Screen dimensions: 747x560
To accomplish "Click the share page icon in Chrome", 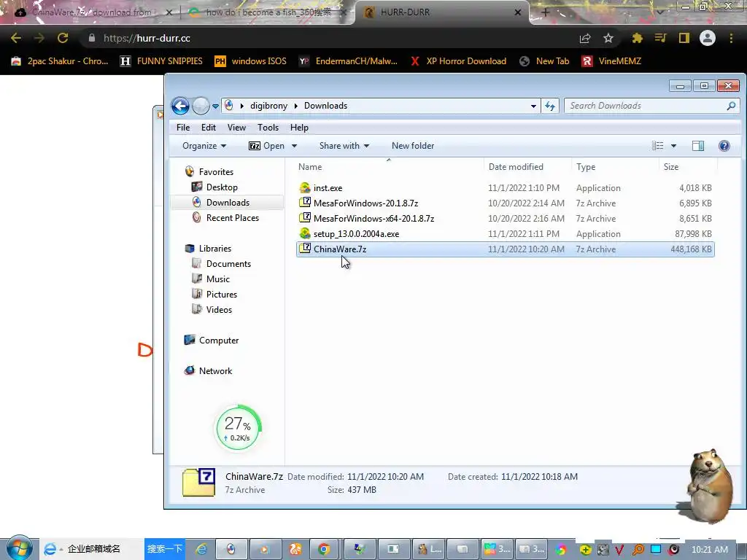I will click(585, 38).
